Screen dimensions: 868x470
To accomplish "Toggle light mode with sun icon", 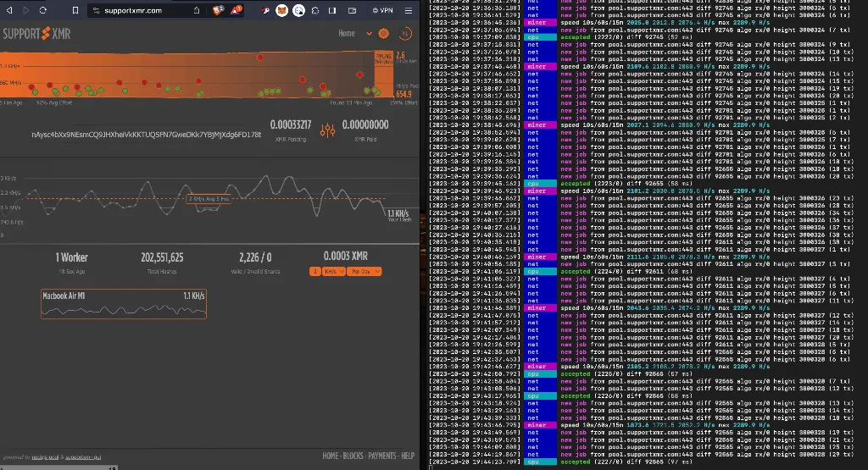I will coord(384,34).
